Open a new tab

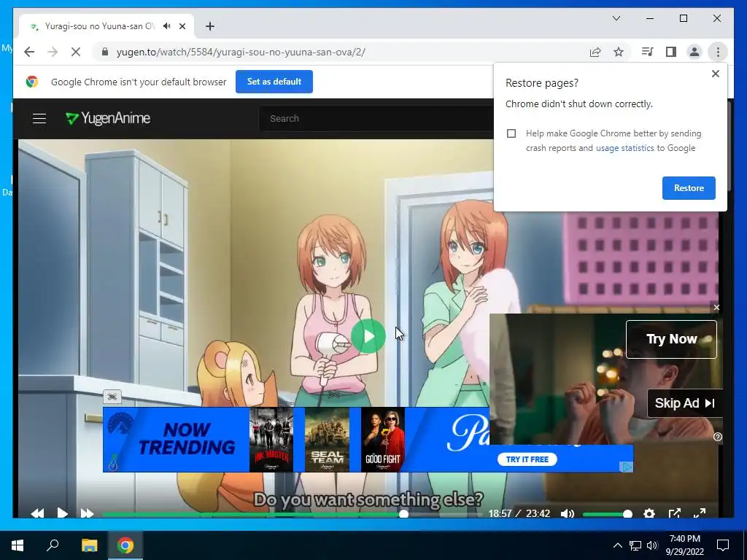click(x=210, y=26)
